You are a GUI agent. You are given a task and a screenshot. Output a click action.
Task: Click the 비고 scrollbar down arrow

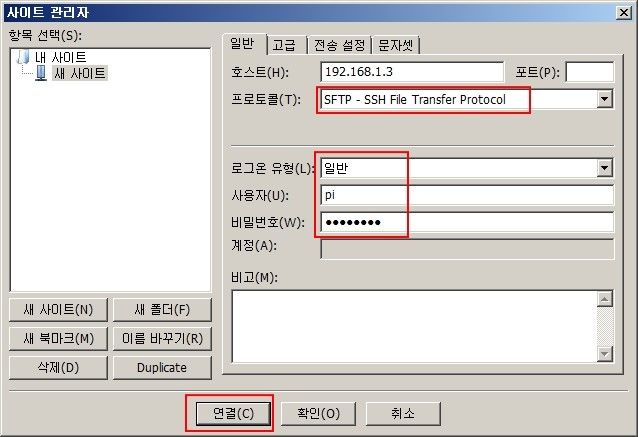point(605,354)
